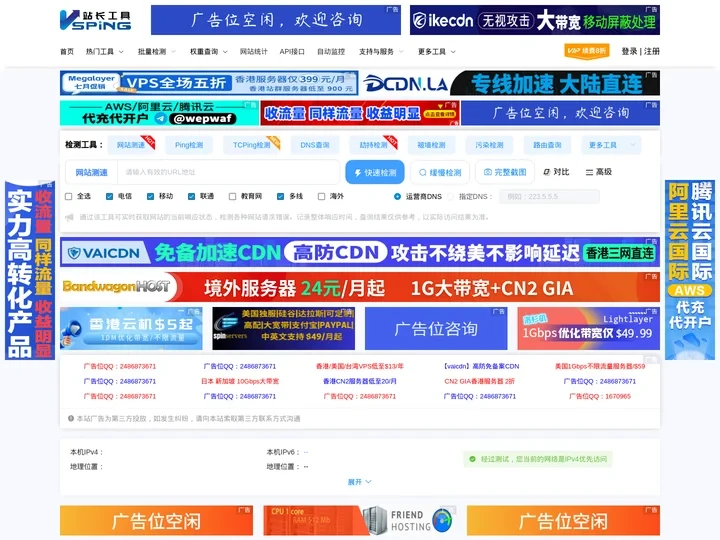The image size is (720, 540).
Task: Open 自动监控 in navigation
Action: [x=331, y=51]
